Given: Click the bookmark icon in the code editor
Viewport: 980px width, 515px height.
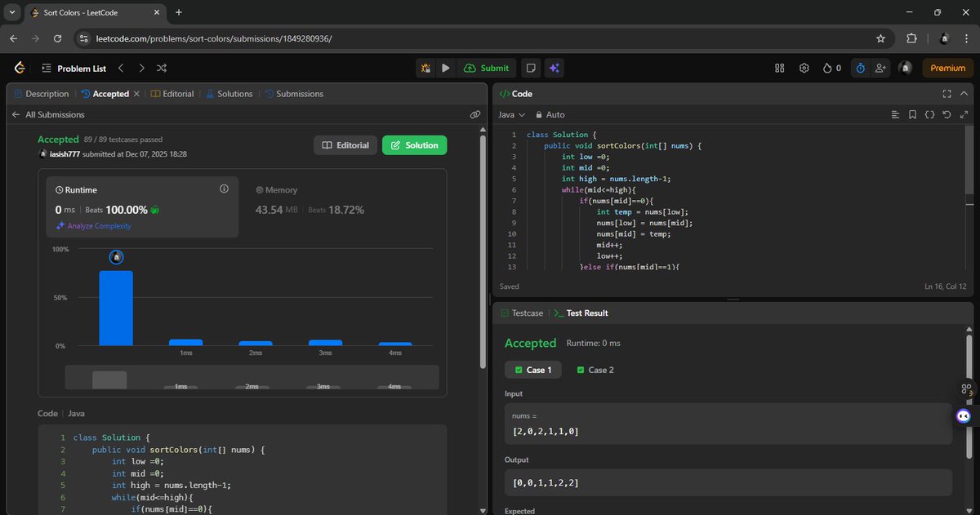Looking at the screenshot, I should [x=912, y=114].
